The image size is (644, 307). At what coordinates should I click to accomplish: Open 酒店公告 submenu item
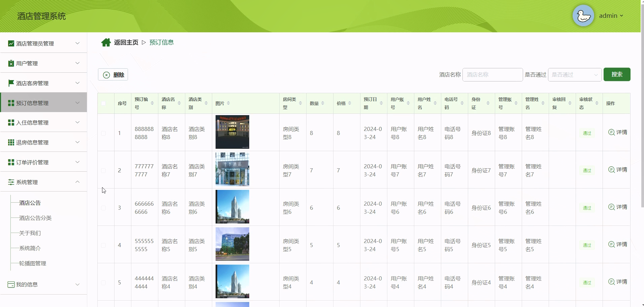(30, 203)
